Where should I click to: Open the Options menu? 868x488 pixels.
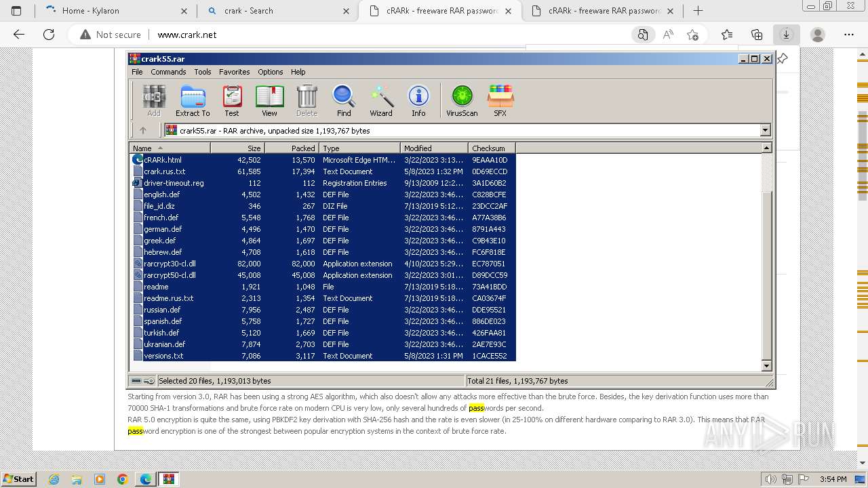click(x=270, y=72)
